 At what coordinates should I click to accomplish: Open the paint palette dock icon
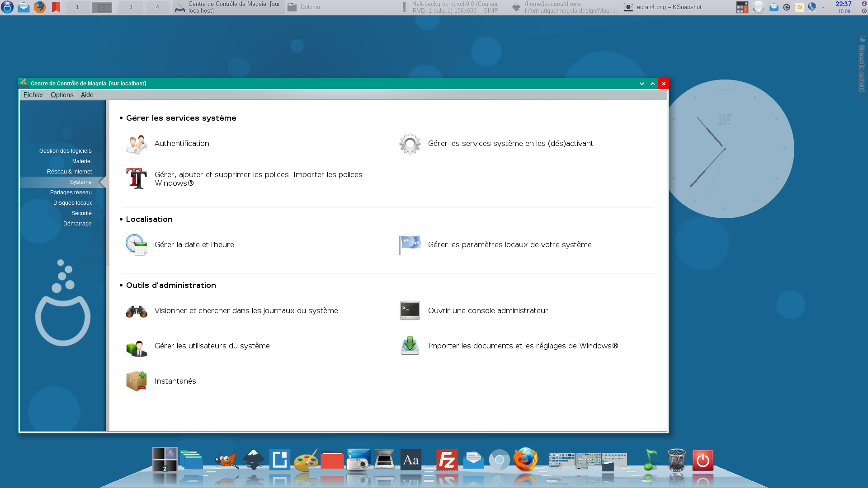click(306, 460)
